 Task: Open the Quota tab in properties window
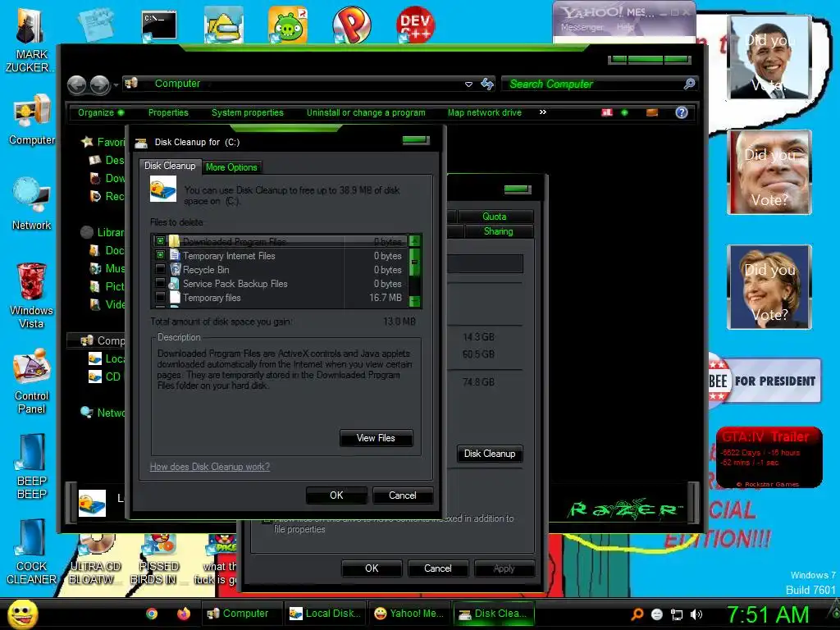click(495, 217)
